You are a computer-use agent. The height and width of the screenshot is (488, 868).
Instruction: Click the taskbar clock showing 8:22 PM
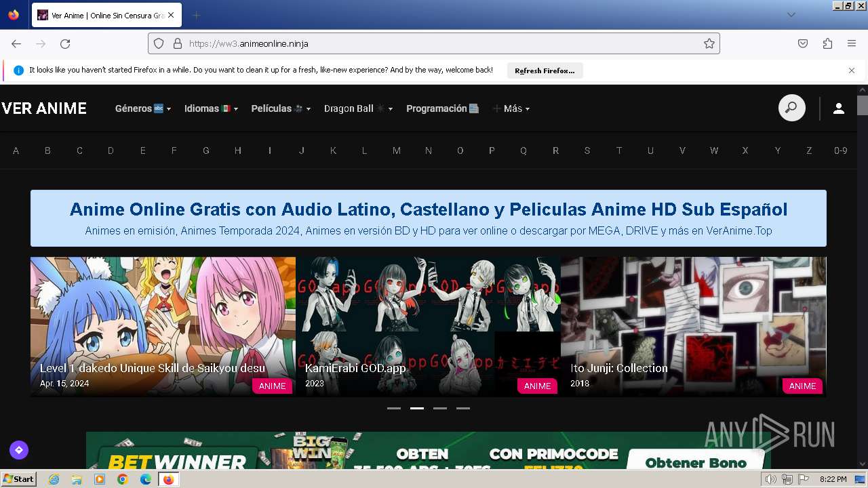click(x=833, y=479)
